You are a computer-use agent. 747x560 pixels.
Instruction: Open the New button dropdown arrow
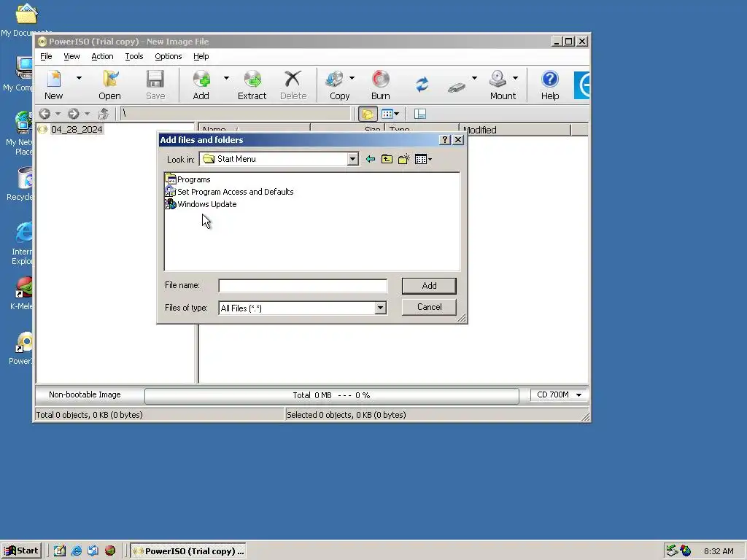[79, 77]
